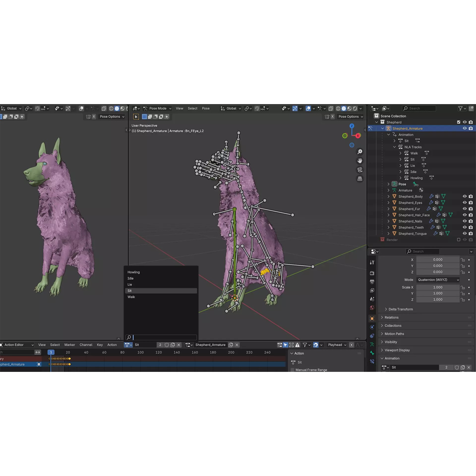
Task: Click the zoom magnifier icon beside the viewport
Action: (360, 152)
